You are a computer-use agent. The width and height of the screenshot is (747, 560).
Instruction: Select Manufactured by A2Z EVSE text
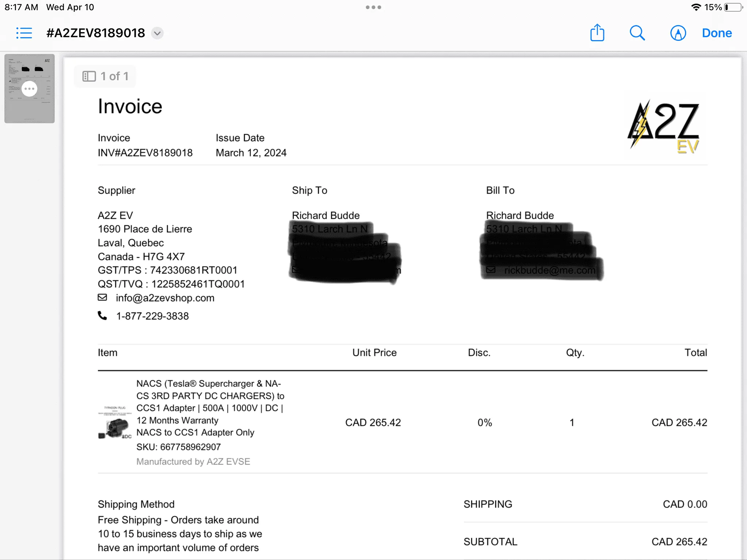click(x=193, y=462)
